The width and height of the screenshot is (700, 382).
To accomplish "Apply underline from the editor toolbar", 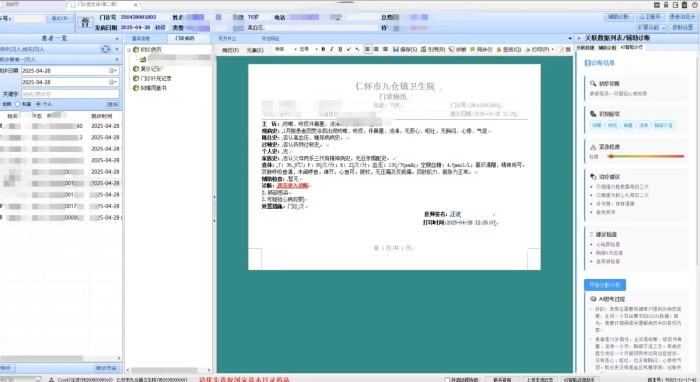I will tap(340, 49).
